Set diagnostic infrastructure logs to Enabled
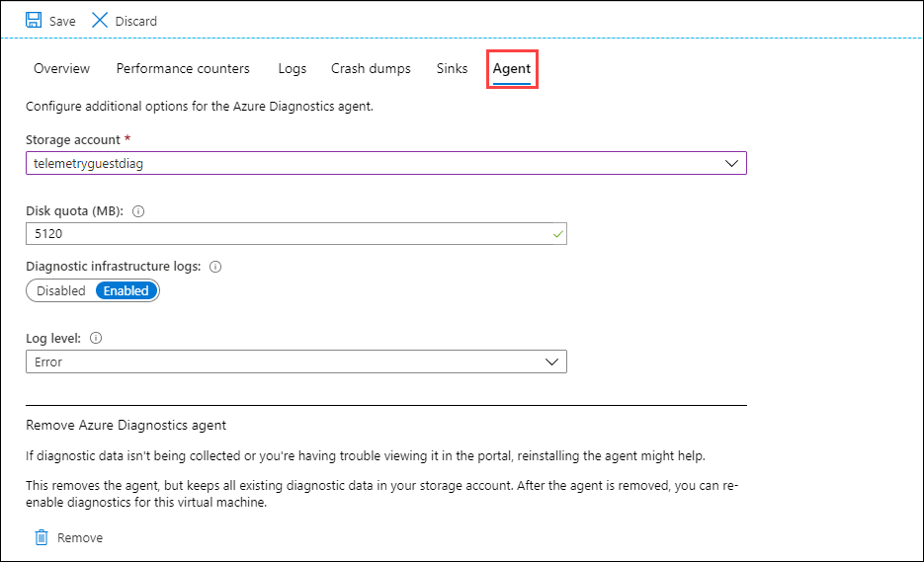924x562 pixels. coord(126,290)
